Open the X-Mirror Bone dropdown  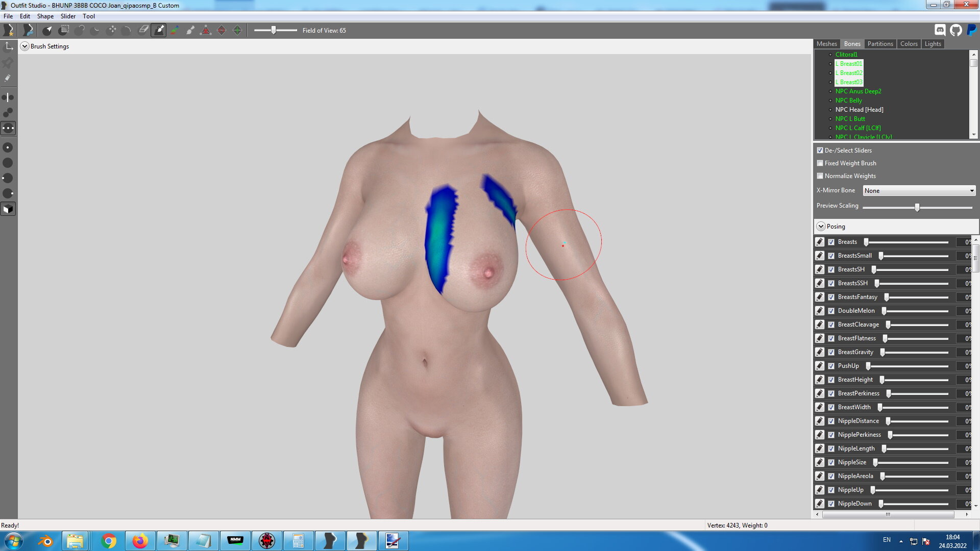[919, 190]
